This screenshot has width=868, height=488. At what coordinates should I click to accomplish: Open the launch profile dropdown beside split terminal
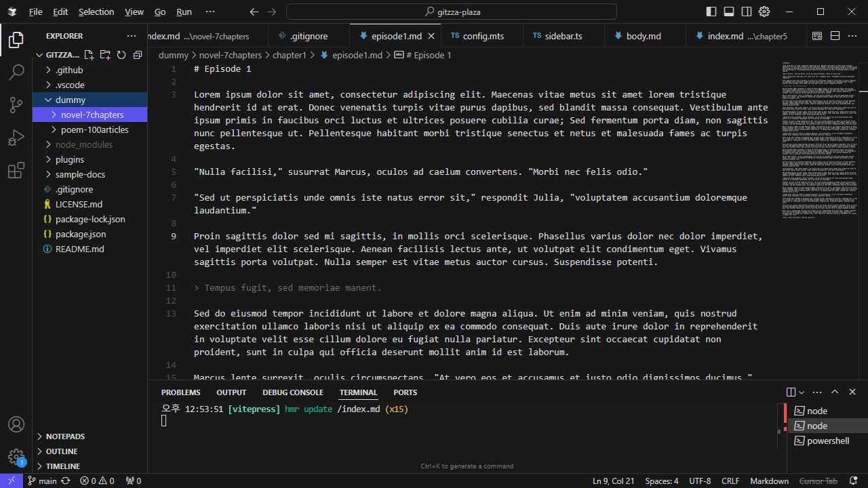tap(802, 392)
